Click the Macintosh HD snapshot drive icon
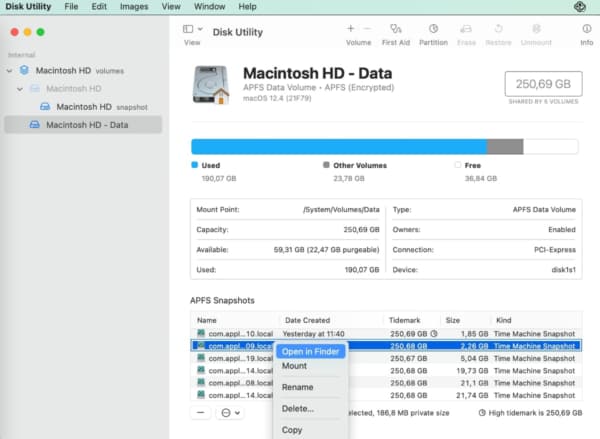The height and width of the screenshot is (439, 600). [x=45, y=107]
